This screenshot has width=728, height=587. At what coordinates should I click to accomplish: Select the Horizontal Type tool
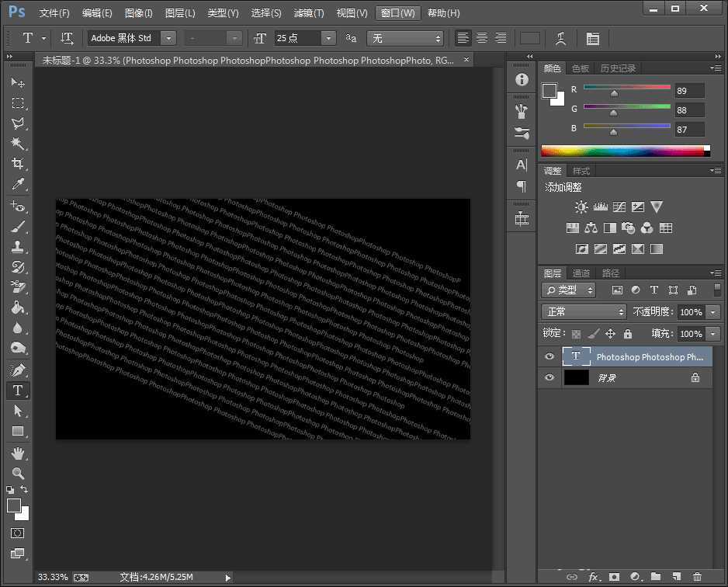pyautogui.click(x=19, y=391)
